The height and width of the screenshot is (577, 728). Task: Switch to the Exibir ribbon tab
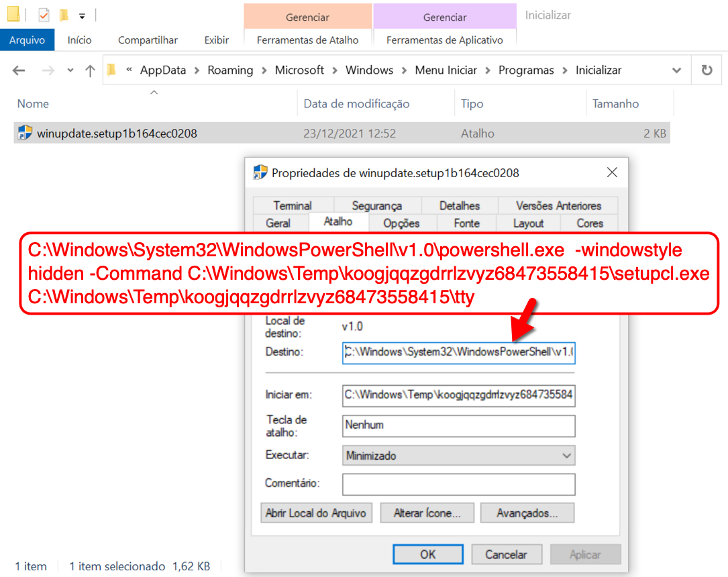216,40
